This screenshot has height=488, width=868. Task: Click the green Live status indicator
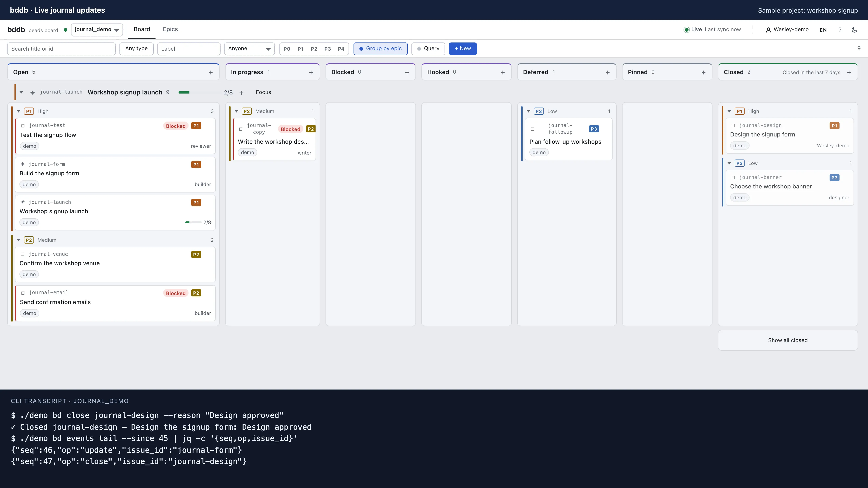[686, 30]
